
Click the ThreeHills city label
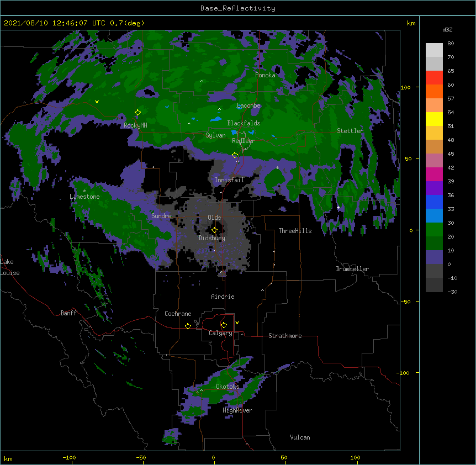coord(295,231)
